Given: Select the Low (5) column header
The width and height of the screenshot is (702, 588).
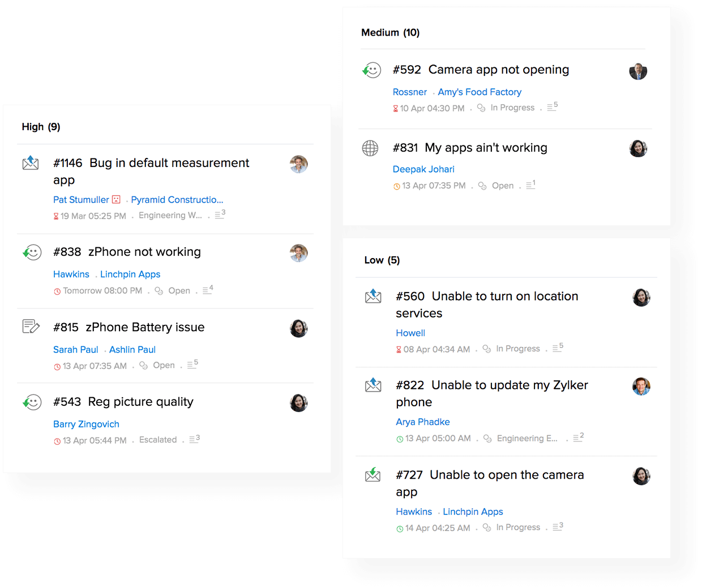Looking at the screenshot, I should [382, 260].
